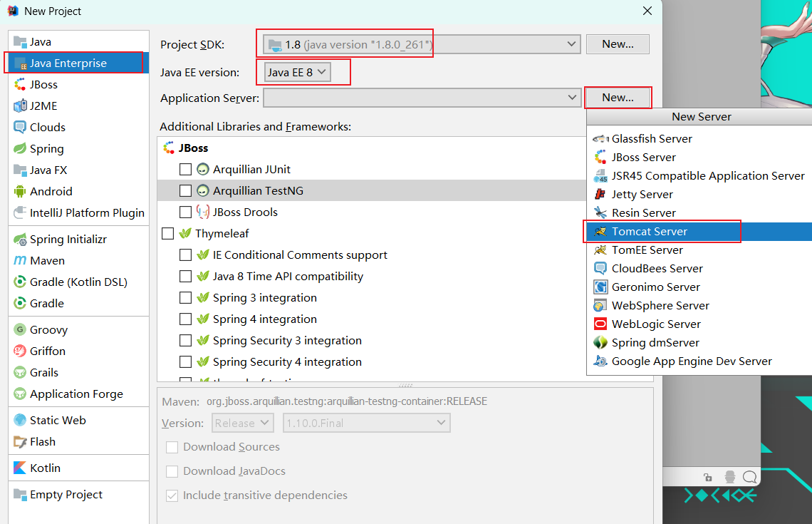Check IE Conditional Comments support
Viewport: 812px width, 524px height.
pos(185,255)
